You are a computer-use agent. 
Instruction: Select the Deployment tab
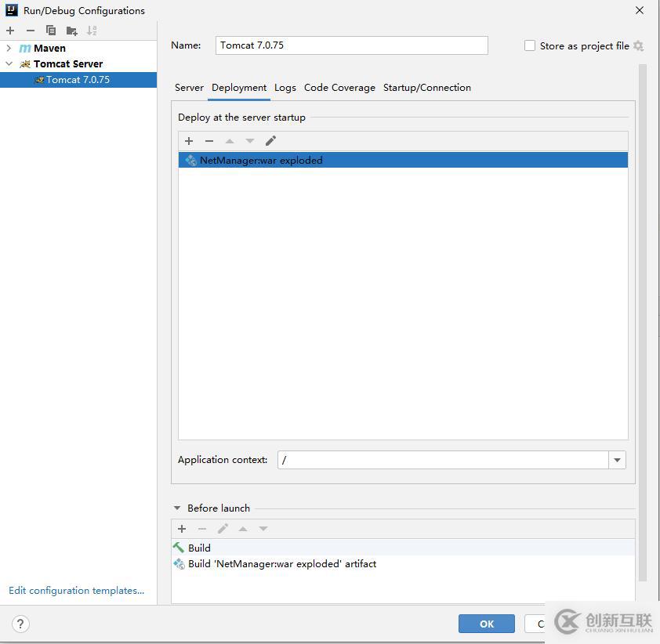pyautogui.click(x=239, y=88)
